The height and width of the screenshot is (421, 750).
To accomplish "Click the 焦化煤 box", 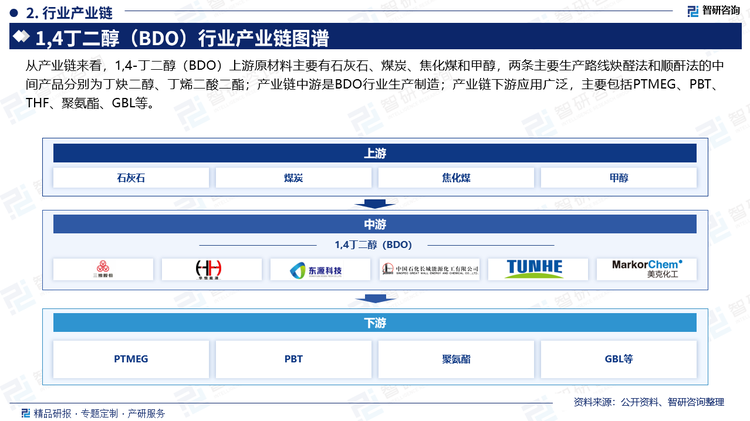I will coord(456,178).
